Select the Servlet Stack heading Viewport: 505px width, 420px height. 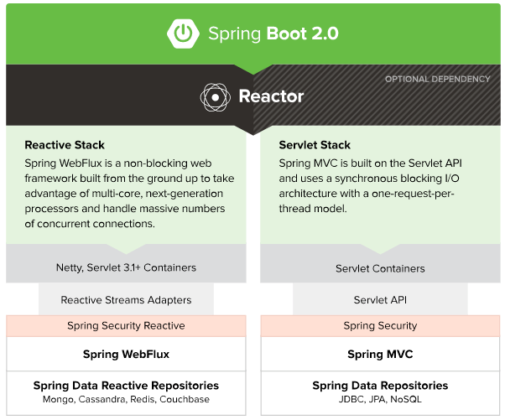pyautogui.click(x=315, y=145)
